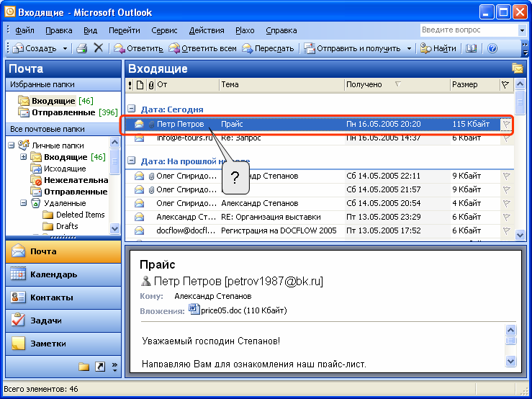Open the Задачи pane
Image resolution: width=532 pixels, height=399 pixels.
63,320
